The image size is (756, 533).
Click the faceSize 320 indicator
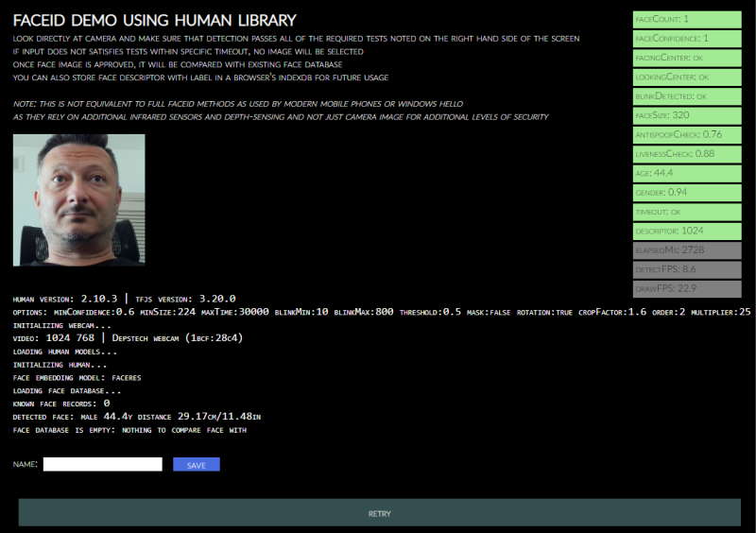click(687, 115)
